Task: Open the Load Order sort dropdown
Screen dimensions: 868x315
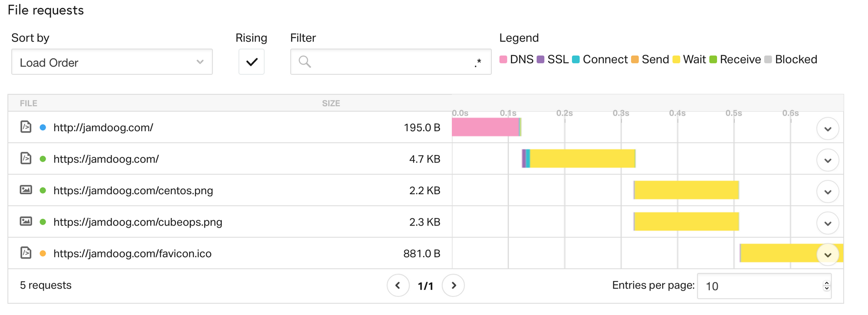Action: (x=112, y=62)
